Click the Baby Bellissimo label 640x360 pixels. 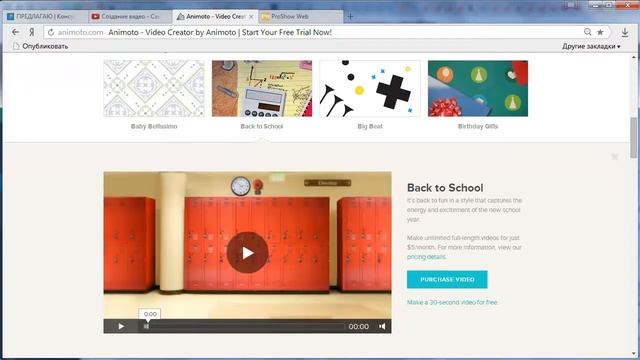tap(154, 127)
